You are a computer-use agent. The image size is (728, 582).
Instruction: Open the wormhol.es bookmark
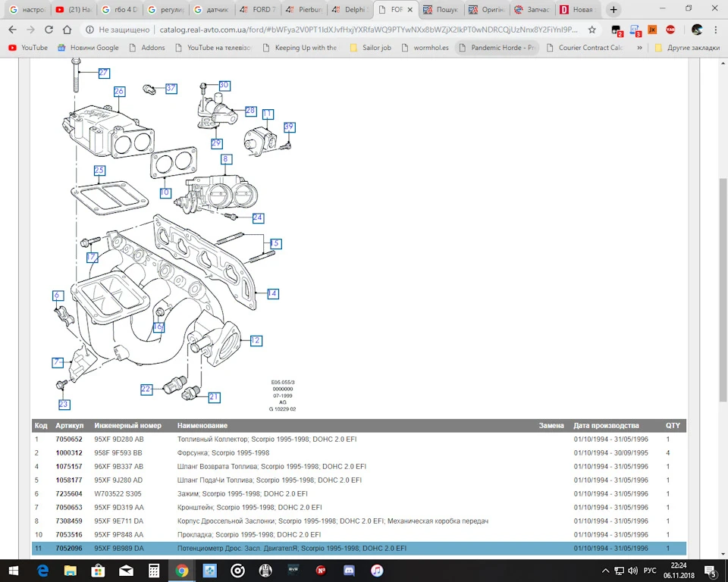pos(425,48)
